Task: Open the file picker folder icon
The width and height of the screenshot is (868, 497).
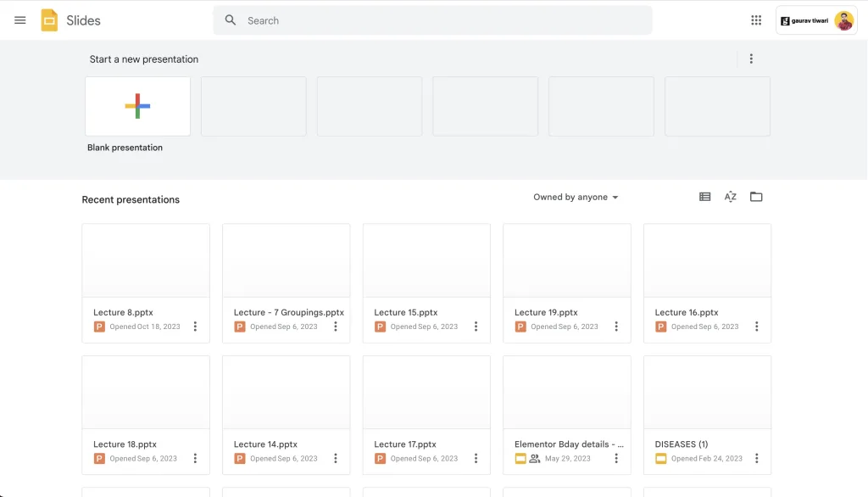Action: (x=756, y=196)
